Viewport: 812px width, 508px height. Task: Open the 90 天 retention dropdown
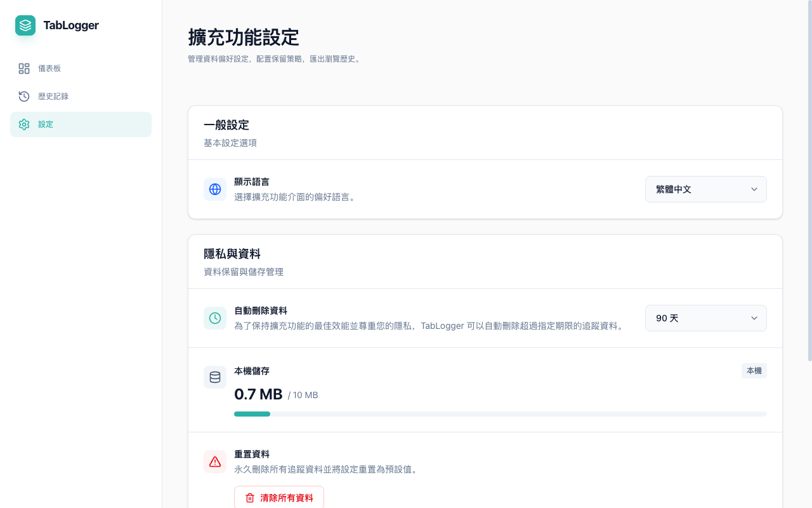[705, 317]
